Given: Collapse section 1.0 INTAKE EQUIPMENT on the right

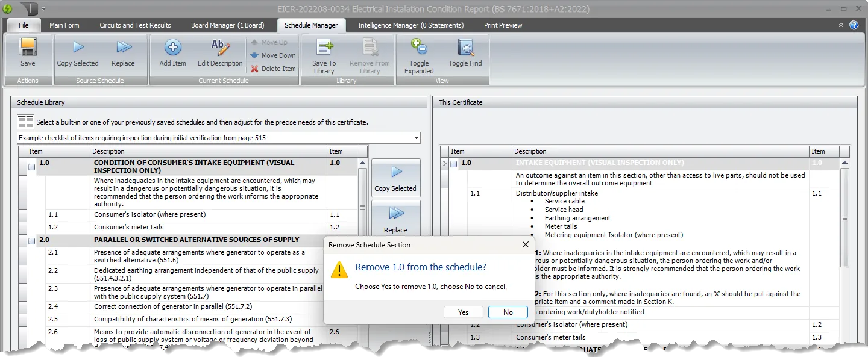Looking at the screenshot, I should (453, 163).
